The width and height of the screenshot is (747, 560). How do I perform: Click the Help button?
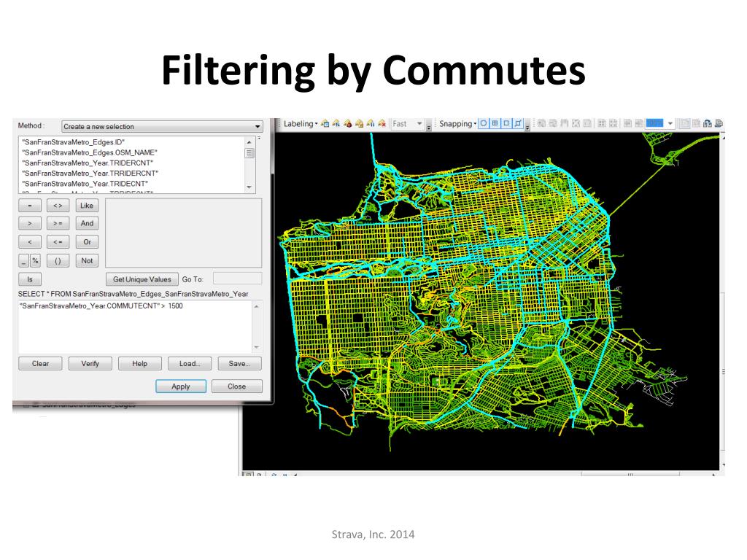click(139, 364)
